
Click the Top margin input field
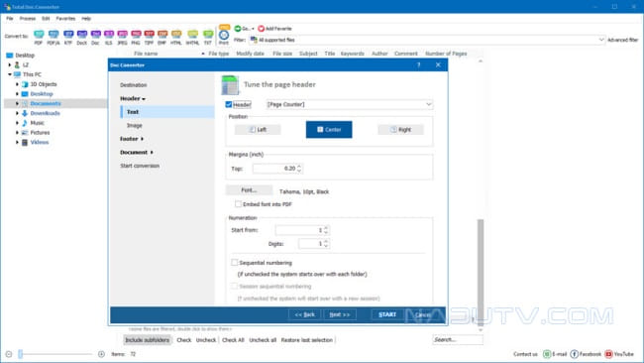(x=274, y=169)
